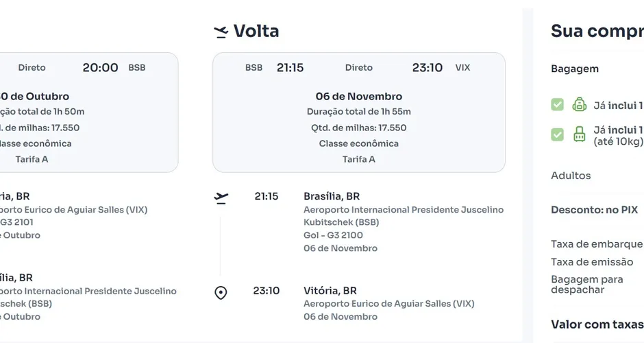The image size is (644, 343).
Task: Select the Brasília, BR departure city
Action: coord(332,196)
